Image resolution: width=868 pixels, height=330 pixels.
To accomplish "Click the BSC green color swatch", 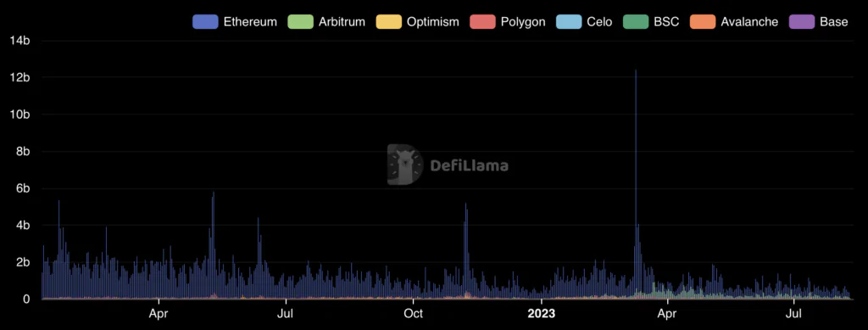I will point(636,22).
